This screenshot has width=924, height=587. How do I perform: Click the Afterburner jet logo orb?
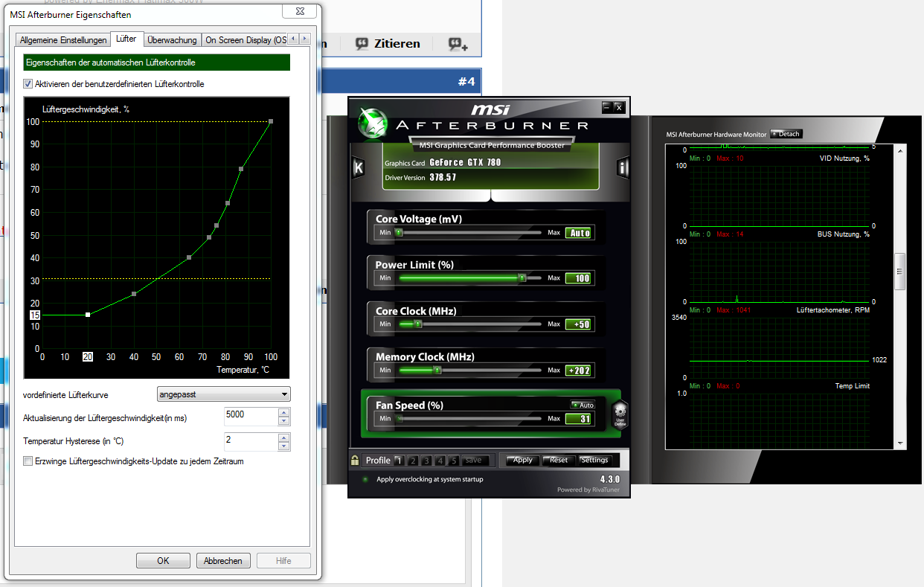373,124
